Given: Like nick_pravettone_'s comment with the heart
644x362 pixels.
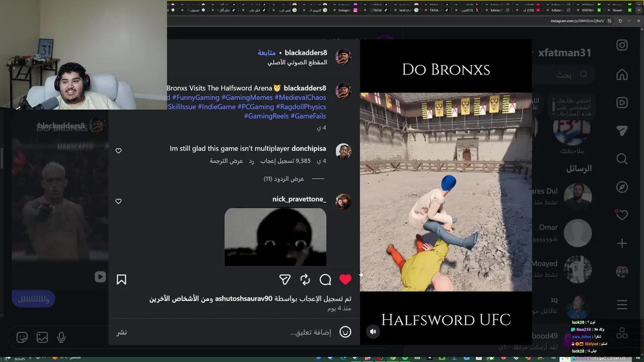Looking at the screenshot, I should [x=119, y=201].
